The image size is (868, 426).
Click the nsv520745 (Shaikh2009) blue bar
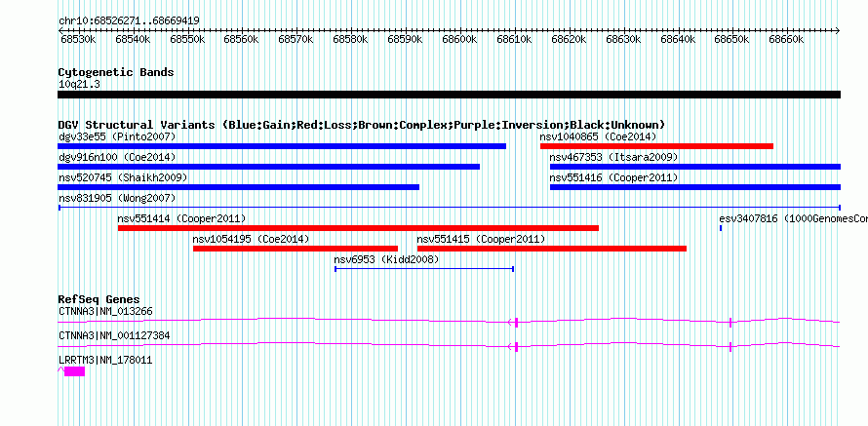(x=239, y=187)
